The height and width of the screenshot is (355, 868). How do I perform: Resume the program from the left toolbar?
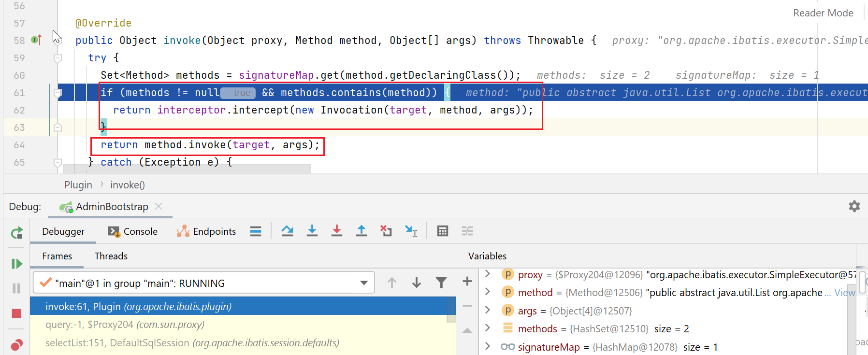16,264
